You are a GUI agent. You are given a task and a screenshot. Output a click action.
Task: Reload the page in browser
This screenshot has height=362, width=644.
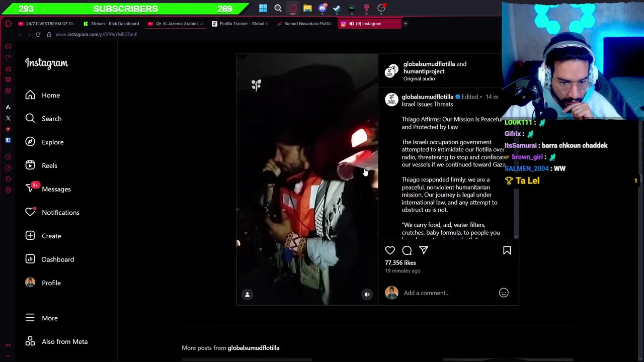(x=38, y=35)
